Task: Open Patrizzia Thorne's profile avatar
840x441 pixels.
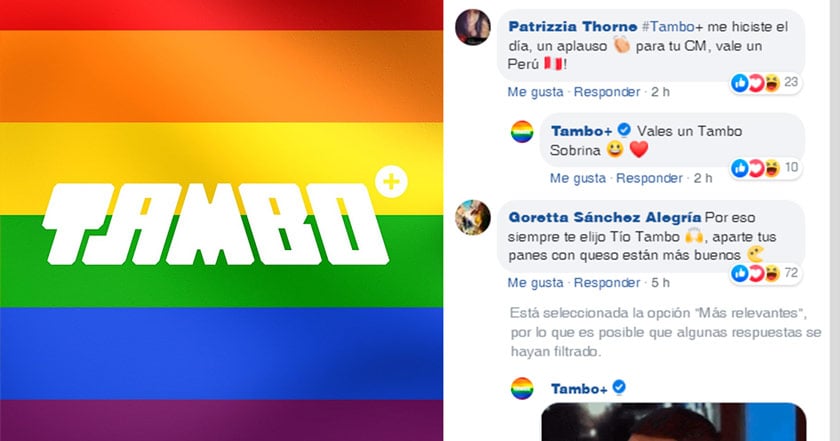Action: pos(472,27)
